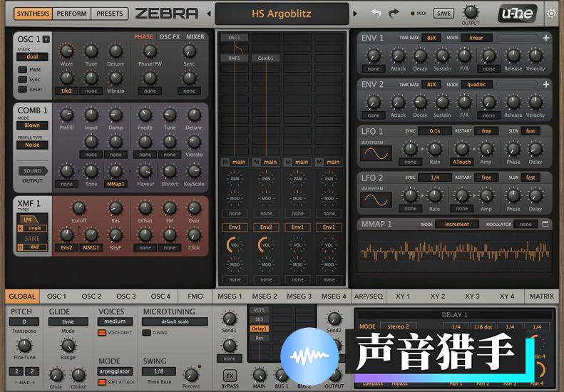Open Comb 1 mode Blown dropdown
The width and height of the screenshot is (564, 392).
[x=32, y=125]
